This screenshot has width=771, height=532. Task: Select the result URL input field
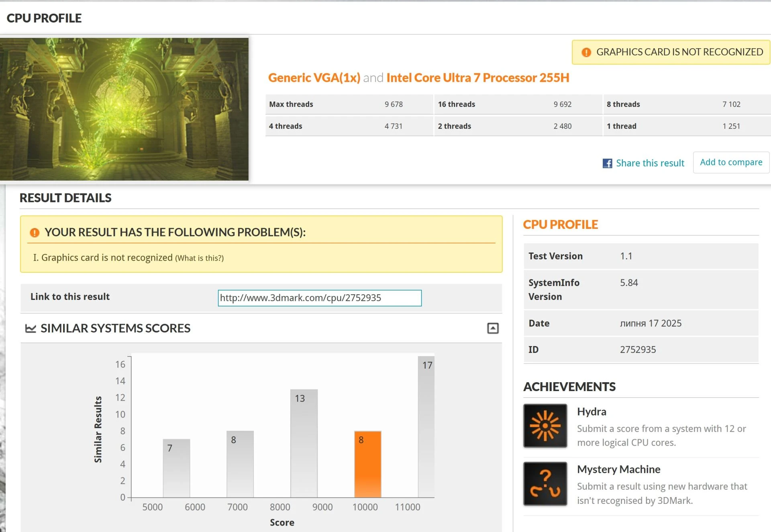click(x=320, y=298)
